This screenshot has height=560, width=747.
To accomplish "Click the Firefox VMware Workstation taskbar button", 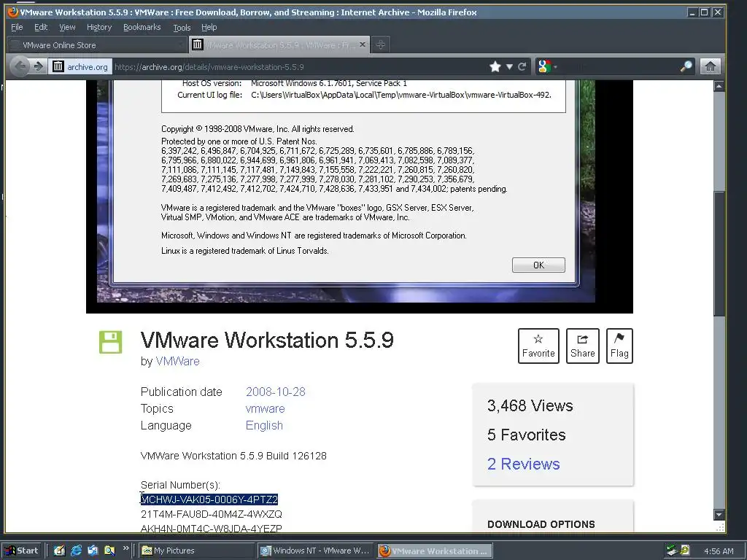I will [x=435, y=551].
